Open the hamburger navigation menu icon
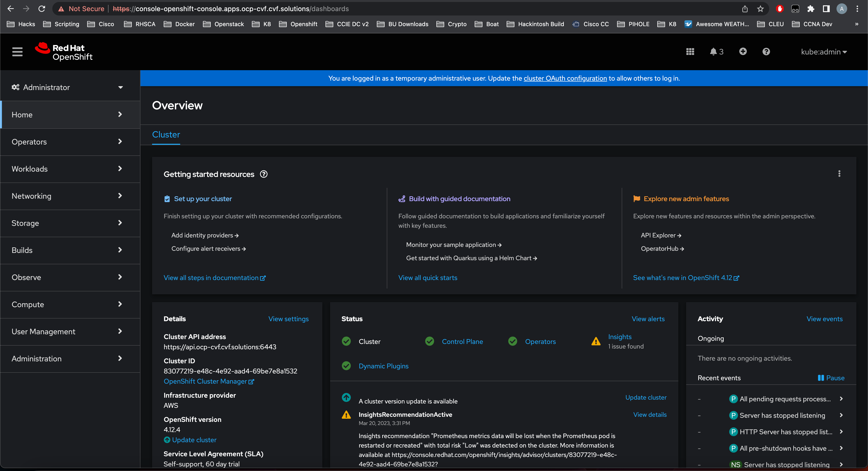The height and width of the screenshot is (471, 868). click(17, 52)
